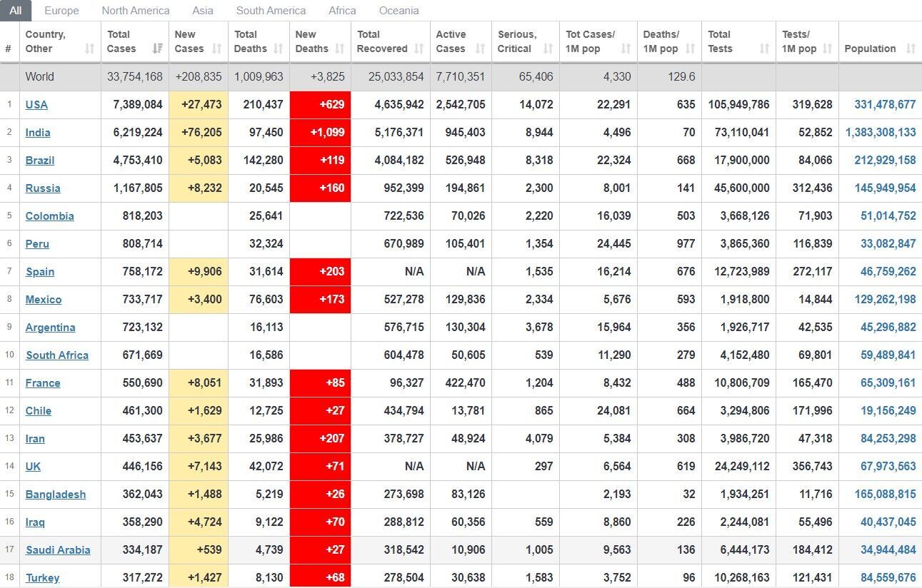Select Chile Tot Cases/1M 24,081 cell
This screenshot has height=588, width=922.
pyautogui.click(x=598, y=410)
